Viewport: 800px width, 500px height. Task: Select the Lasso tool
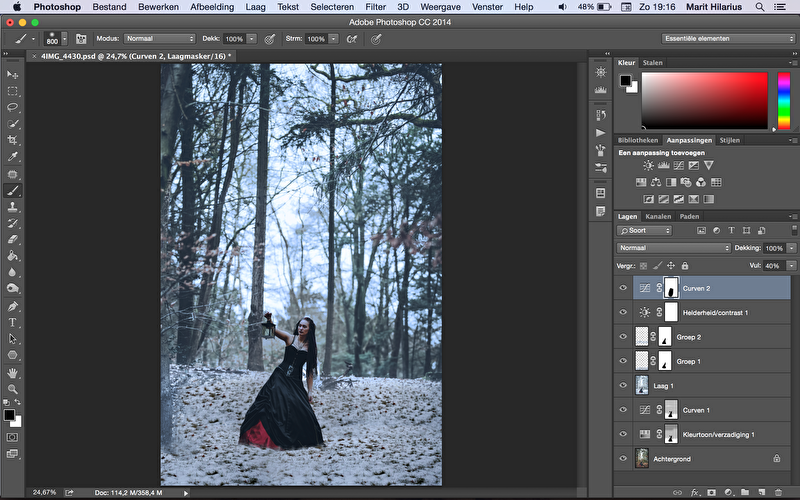click(x=12, y=107)
